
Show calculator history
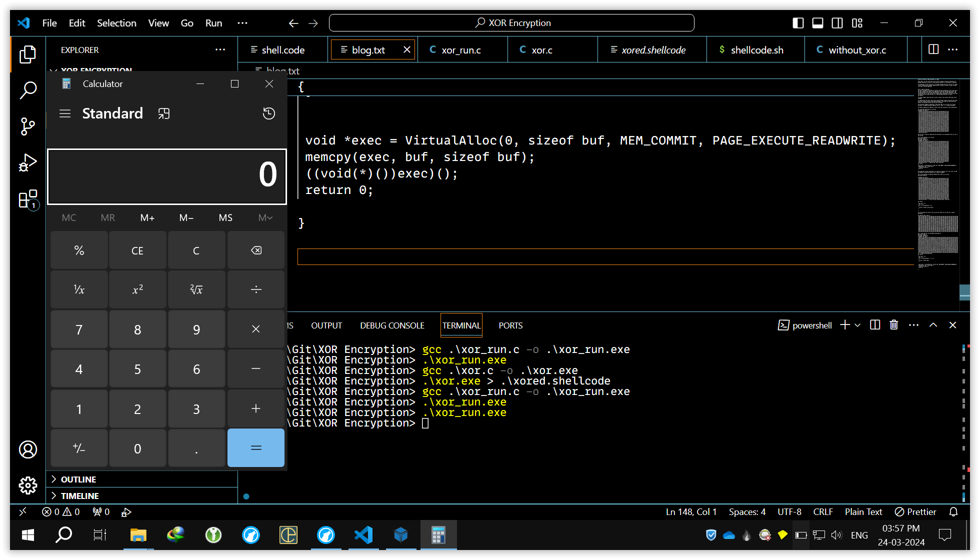pos(269,113)
